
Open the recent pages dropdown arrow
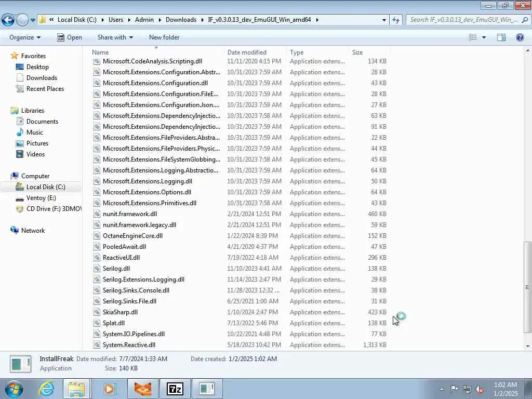(x=33, y=20)
